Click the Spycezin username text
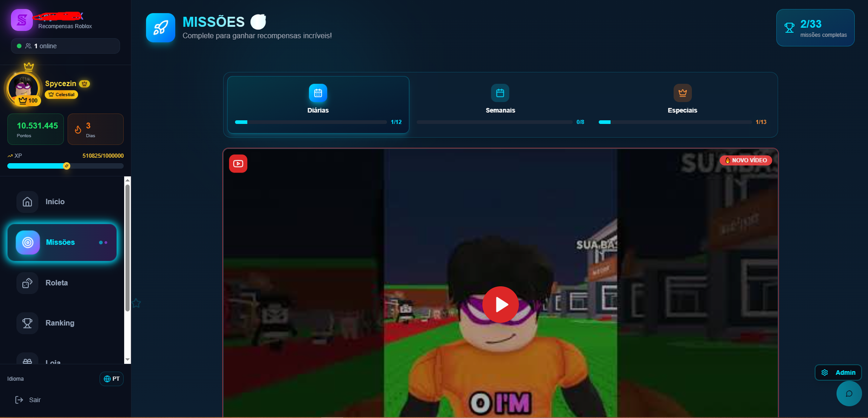Image resolution: width=868 pixels, height=418 pixels. point(61,83)
